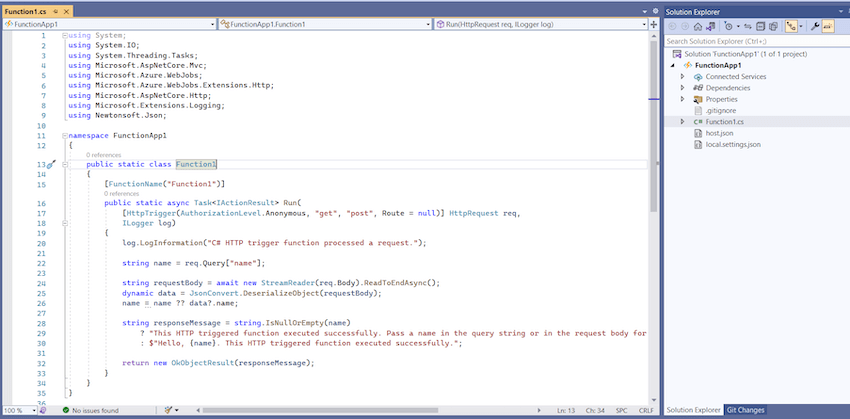This screenshot has width=850, height=419.
Task: Click the Ch: 34 column indicator
Action: click(x=595, y=410)
